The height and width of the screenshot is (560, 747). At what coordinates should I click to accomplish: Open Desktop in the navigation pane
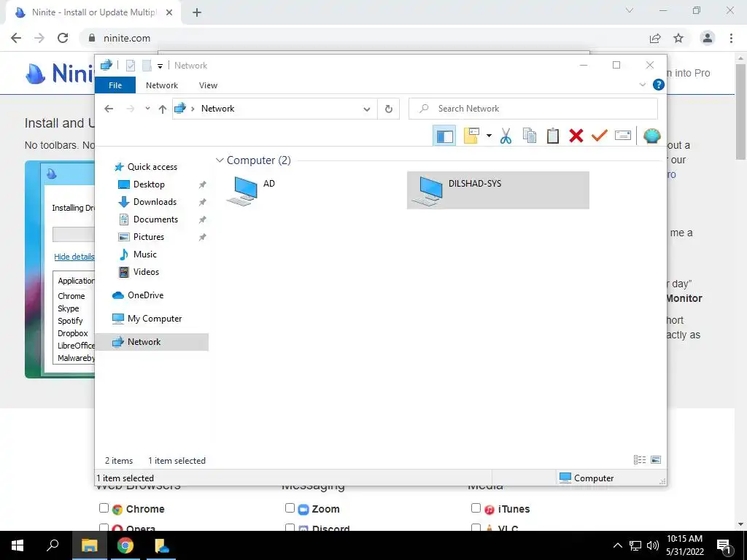point(149,184)
